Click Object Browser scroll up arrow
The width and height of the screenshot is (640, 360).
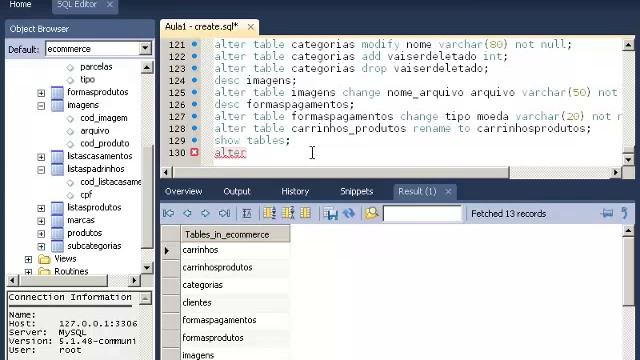(147, 67)
